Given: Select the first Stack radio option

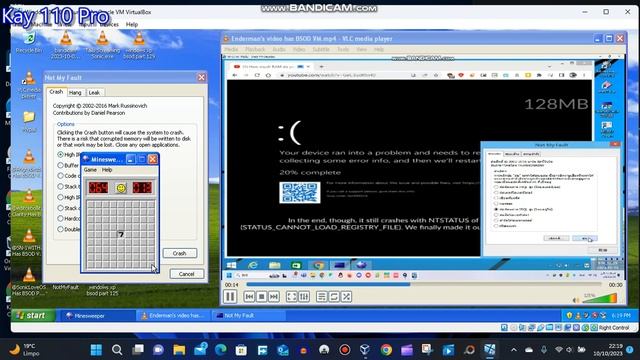Looking at the screenshot, I should tap(60, 187).
